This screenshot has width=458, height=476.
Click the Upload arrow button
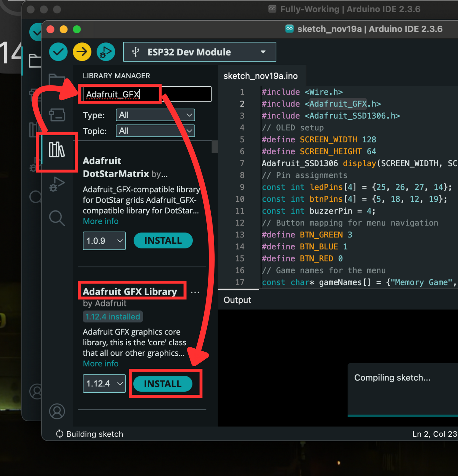tap(82, 52)
